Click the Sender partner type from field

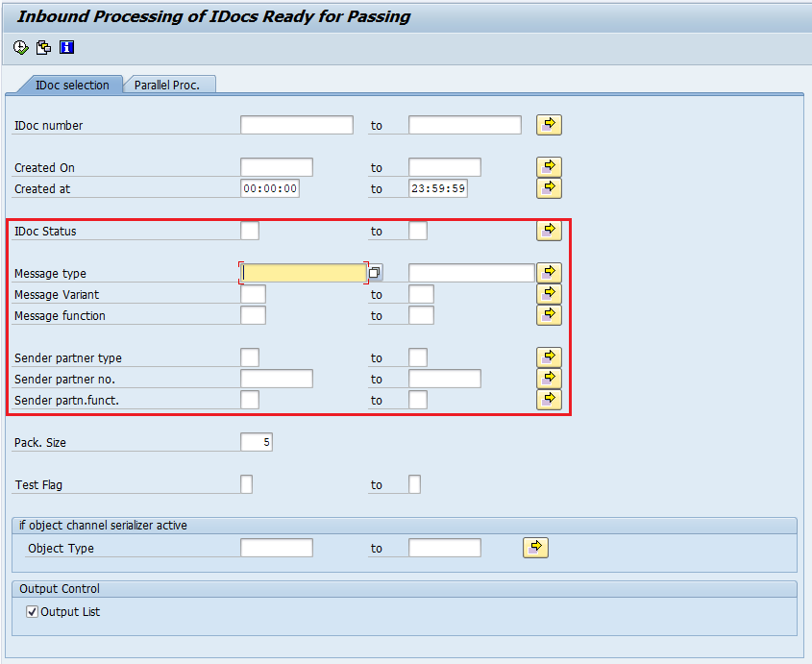point(250,357)
